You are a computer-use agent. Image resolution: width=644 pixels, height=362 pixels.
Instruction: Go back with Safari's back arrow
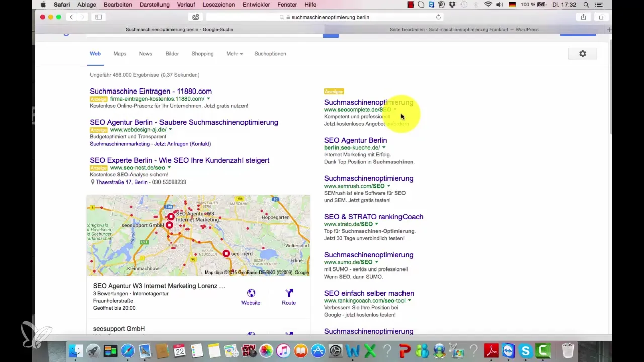coord(71,17)
